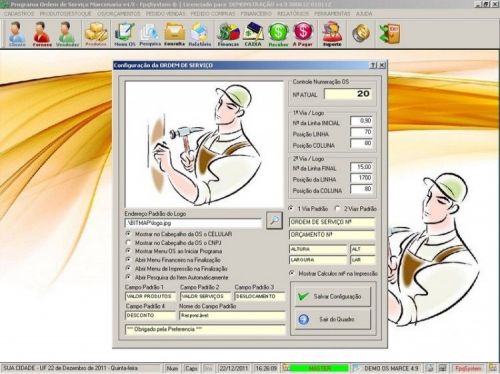Viewport: 500px width, 374px height.
Task: Click 2ª Via Posição da LINHA field
Action: pyautogui.click(x=361, y=178)
